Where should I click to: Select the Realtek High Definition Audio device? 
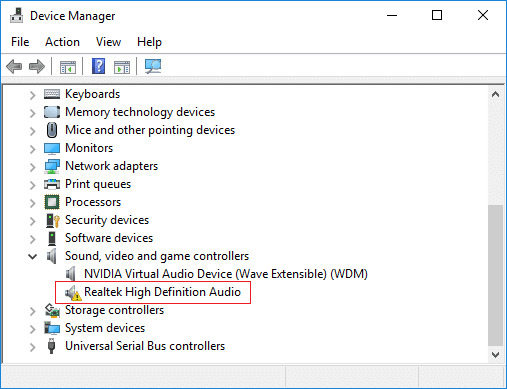(162, 292)
